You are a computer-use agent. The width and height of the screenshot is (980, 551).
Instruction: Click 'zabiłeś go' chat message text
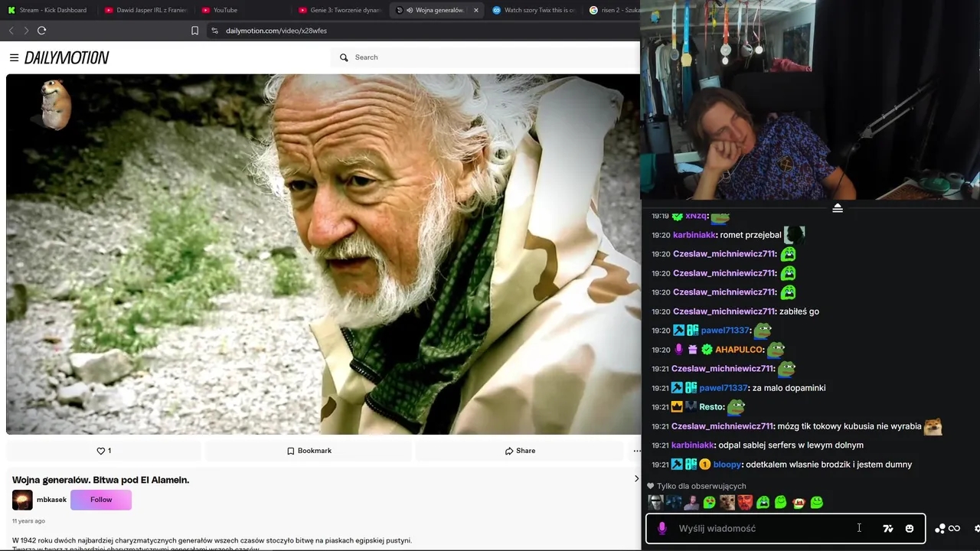click(799, 311)
